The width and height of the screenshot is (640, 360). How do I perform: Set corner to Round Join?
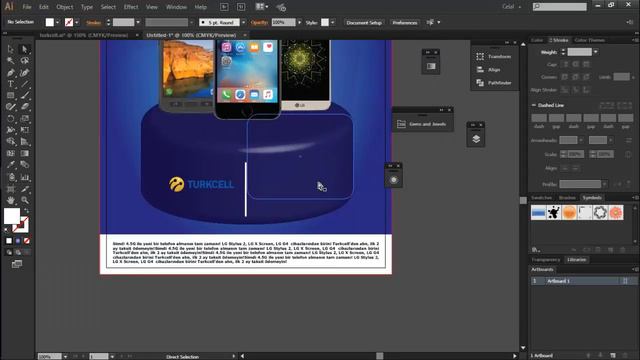575,77
